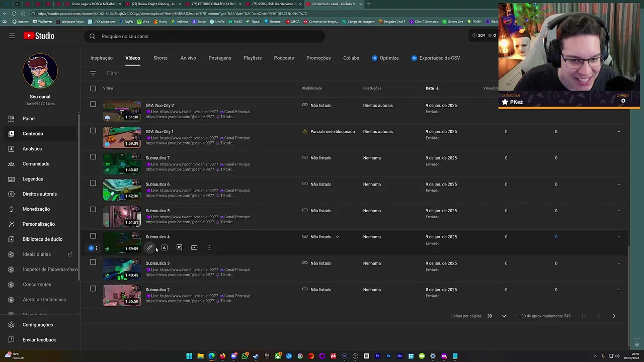The width and height of the screenshot is (644, 362).
Task: Check the Subnautica 5 checkbox
Action: coord(93,210)
